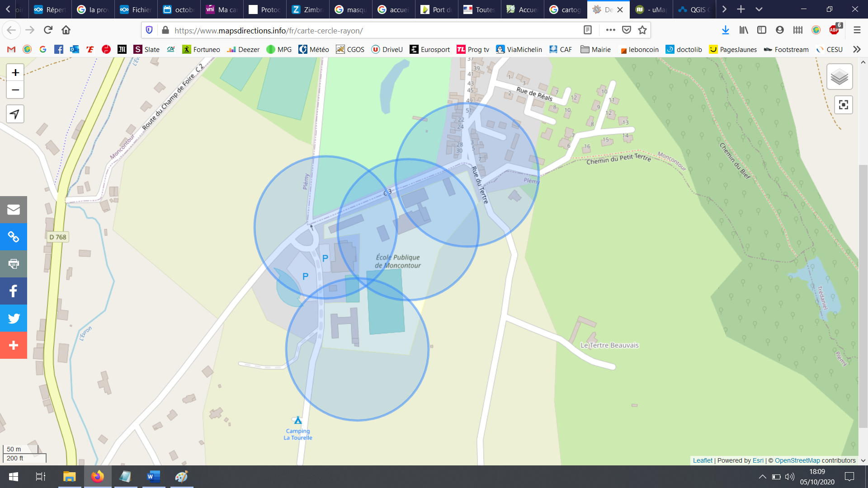
Task: Expand more sharing options plus button
Action: tap(14, 345)
